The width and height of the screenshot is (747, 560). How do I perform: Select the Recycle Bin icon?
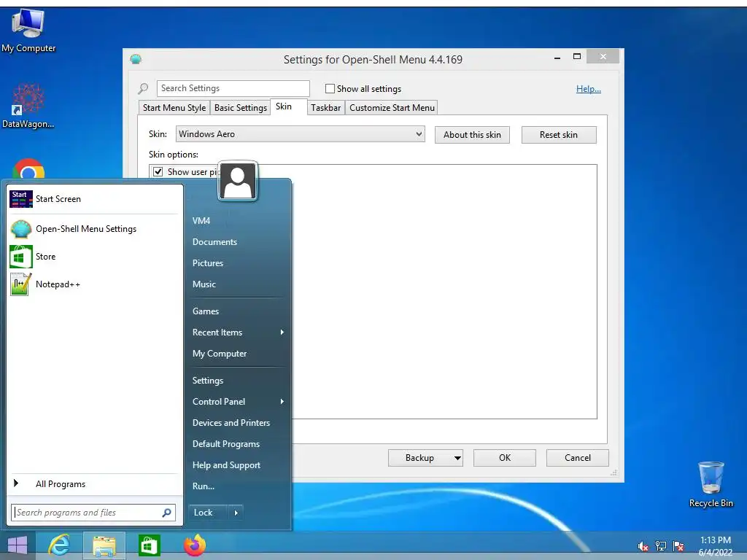[711, 484]
